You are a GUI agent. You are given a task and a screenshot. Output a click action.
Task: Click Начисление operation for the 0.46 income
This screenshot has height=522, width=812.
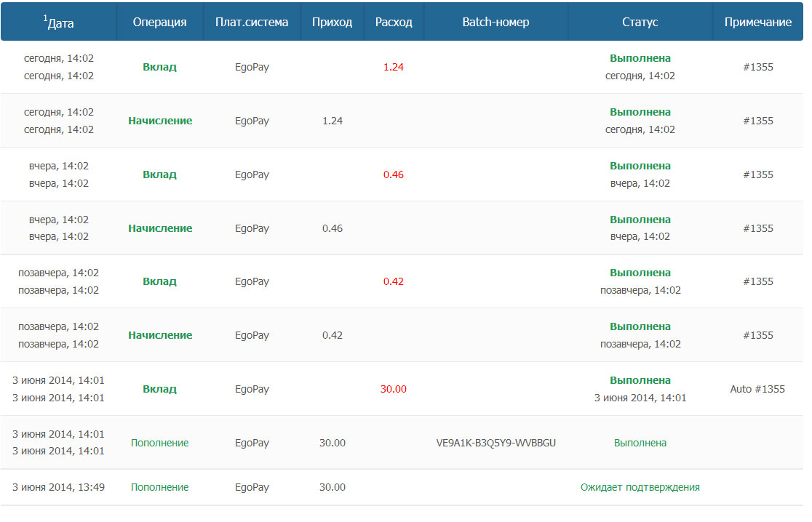(x=160, y=228)
